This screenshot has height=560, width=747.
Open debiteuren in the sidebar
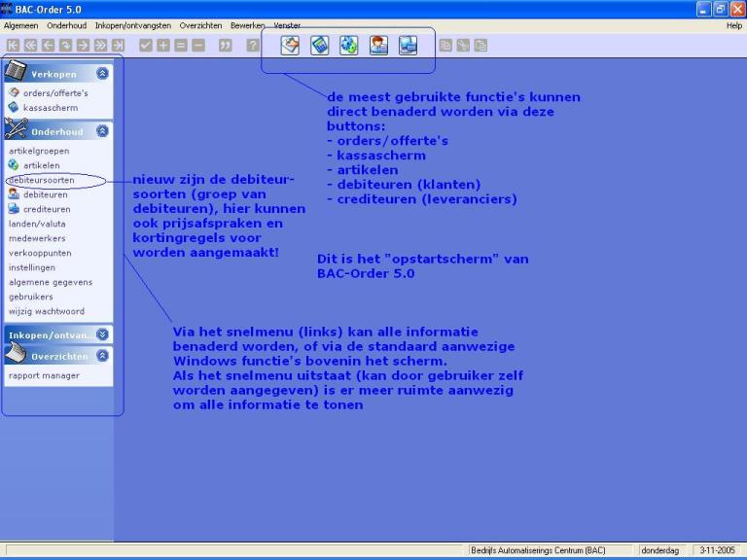[x=46, y=194]
